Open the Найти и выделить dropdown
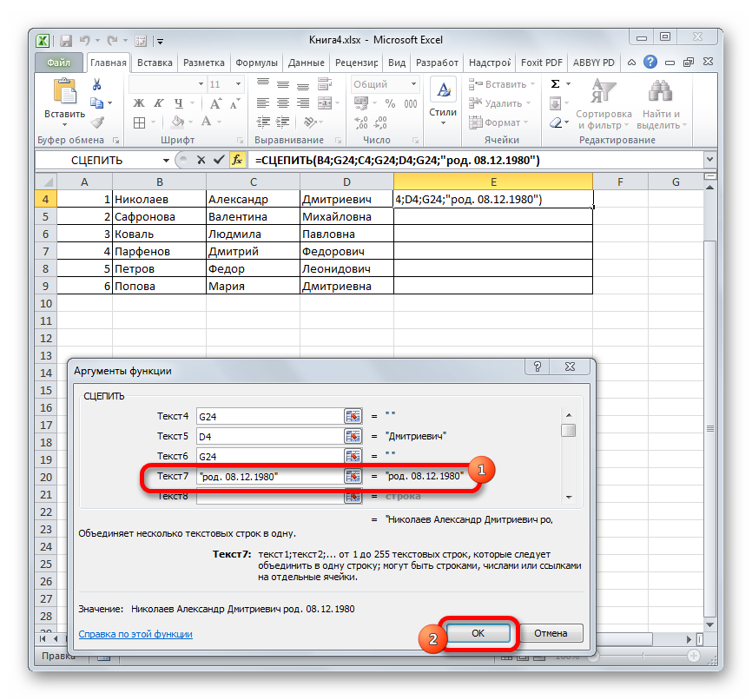The image size is (752, 700). (662, 105)
